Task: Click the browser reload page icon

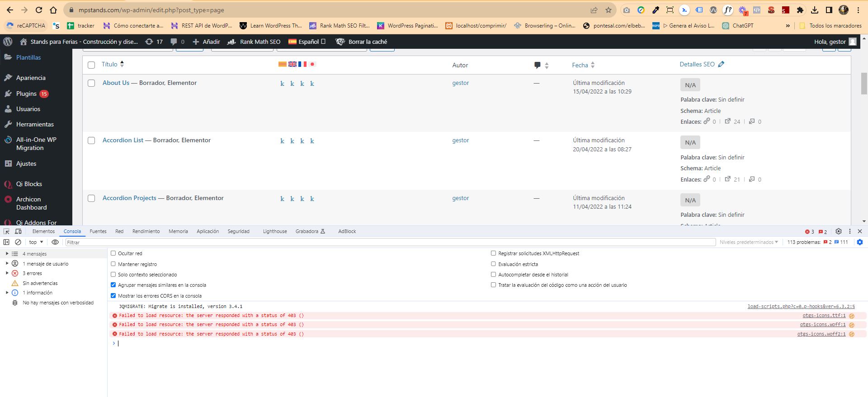Action: pos(39,10)
